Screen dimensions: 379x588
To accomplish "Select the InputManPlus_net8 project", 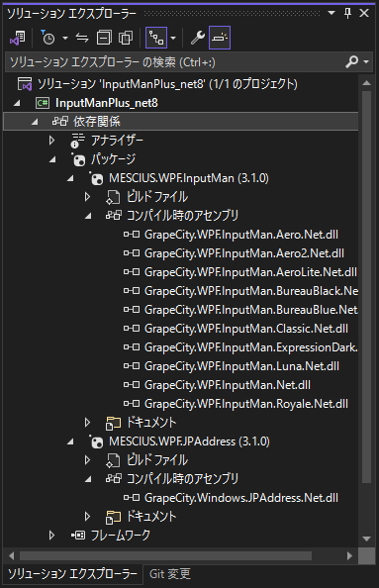I will point(107,103).
